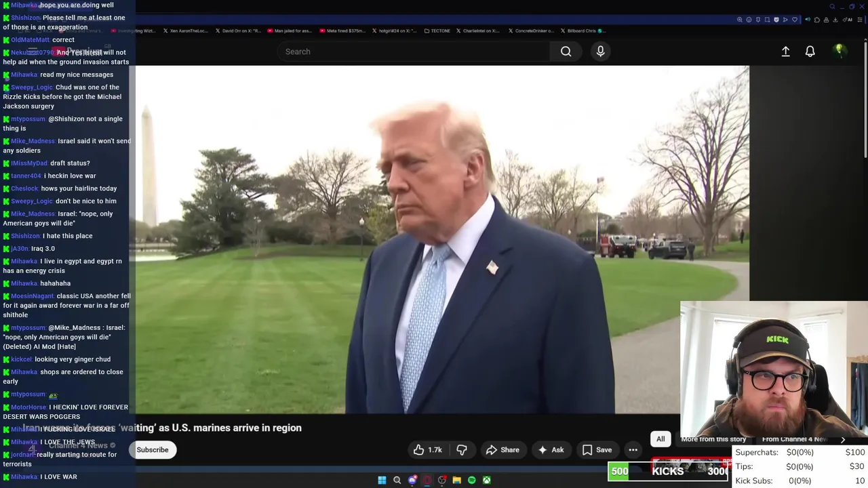Expand chips with right chevron arrow
Viewport: 868px width, 488px height.
tap(843, 439)
